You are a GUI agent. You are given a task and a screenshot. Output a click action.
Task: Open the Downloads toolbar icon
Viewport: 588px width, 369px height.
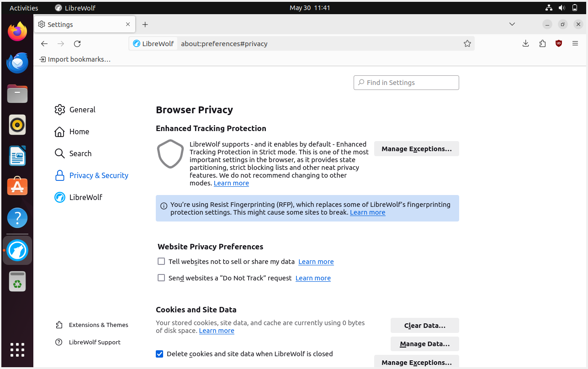[525, 43]
